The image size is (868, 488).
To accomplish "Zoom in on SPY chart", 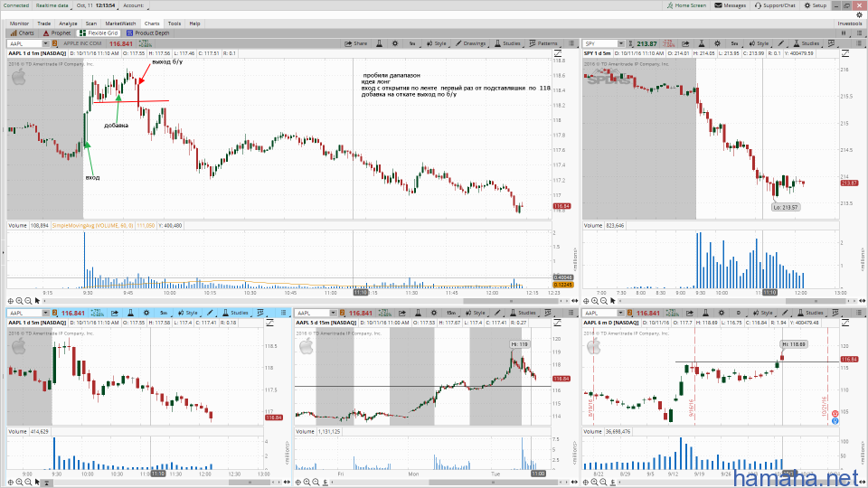I will (595, 301).
